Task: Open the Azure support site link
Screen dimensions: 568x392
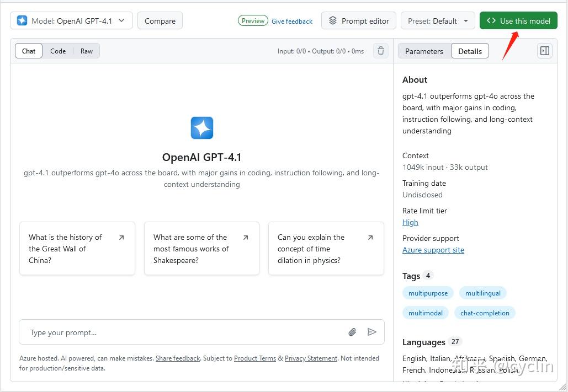Action: coord(433,250)
